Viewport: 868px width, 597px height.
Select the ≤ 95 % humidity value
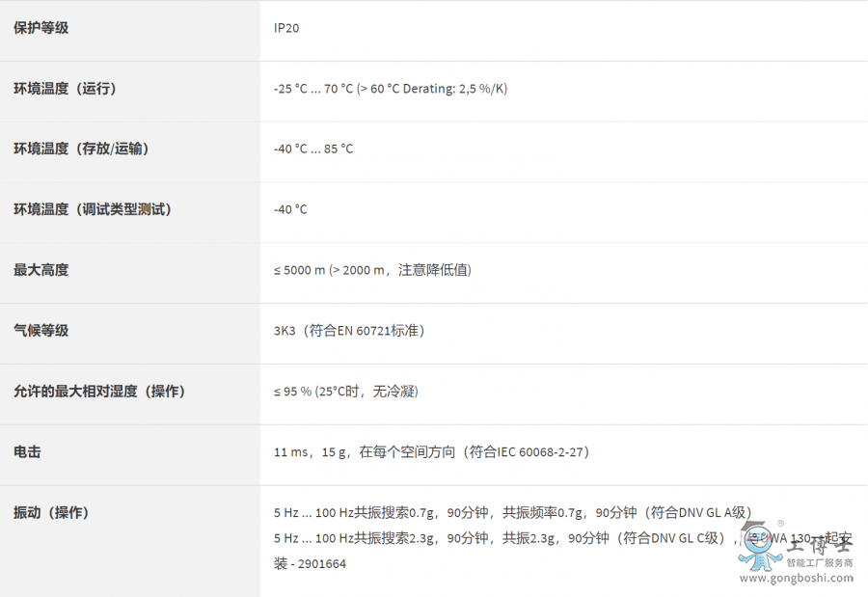click(x=346, y=392)
